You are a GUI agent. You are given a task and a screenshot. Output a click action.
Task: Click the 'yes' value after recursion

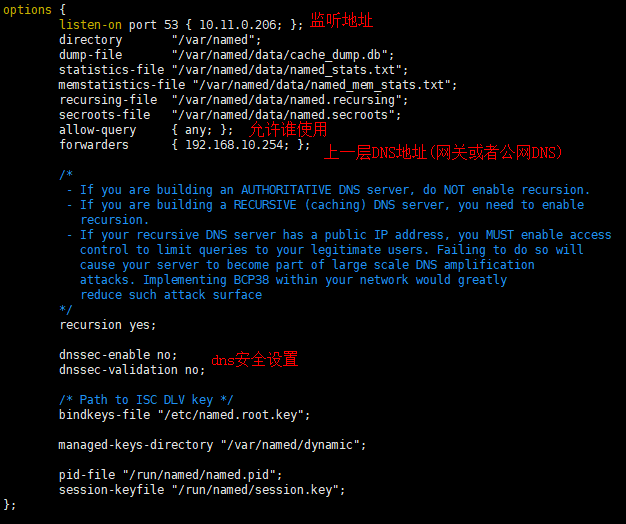[x=139, y=325]
